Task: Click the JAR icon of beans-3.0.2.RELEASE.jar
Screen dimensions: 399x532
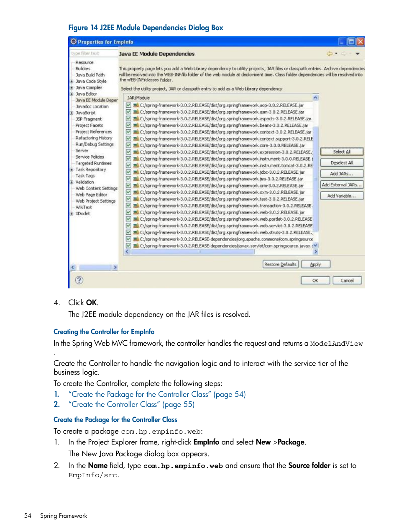Action: (x=136, y=125)
